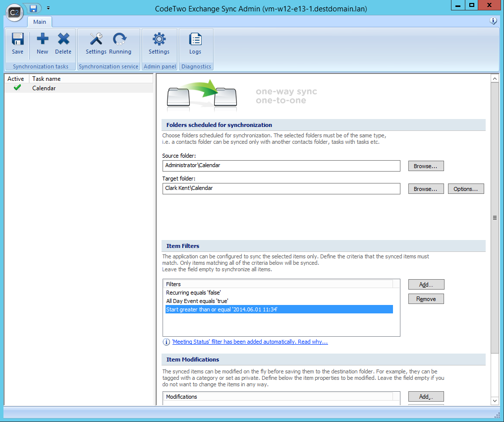Add a new item modification

(426, 397)
